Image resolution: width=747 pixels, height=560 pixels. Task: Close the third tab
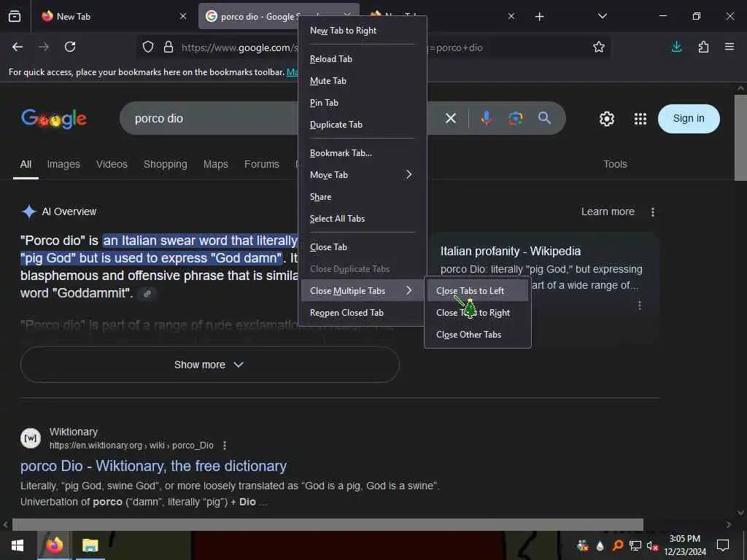[x=511, y=16]
